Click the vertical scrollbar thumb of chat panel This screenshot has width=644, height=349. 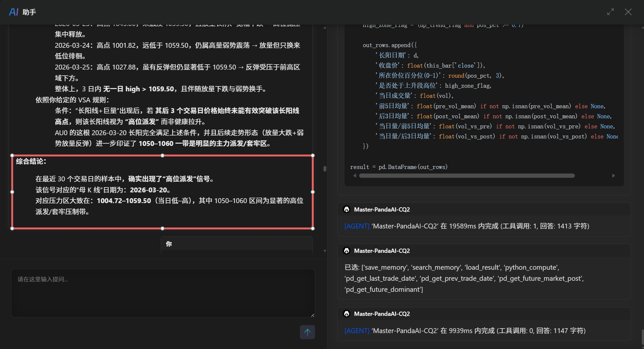[x=324, y=169]
